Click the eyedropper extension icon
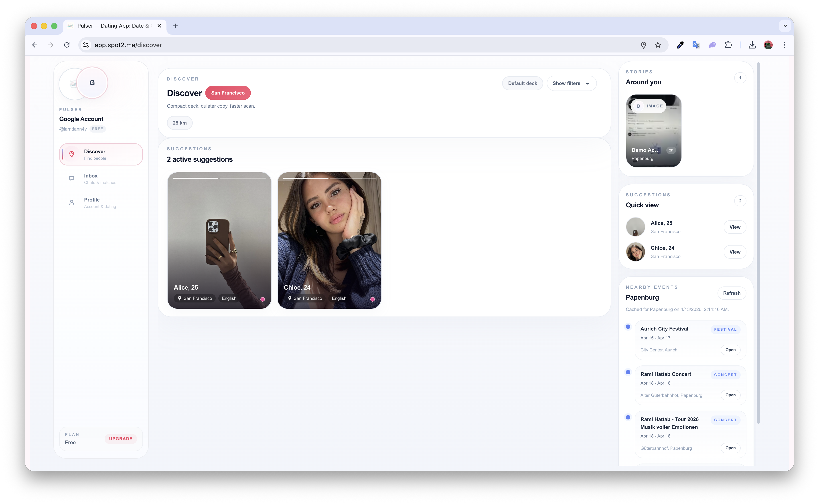 click(x=680, y=45)
